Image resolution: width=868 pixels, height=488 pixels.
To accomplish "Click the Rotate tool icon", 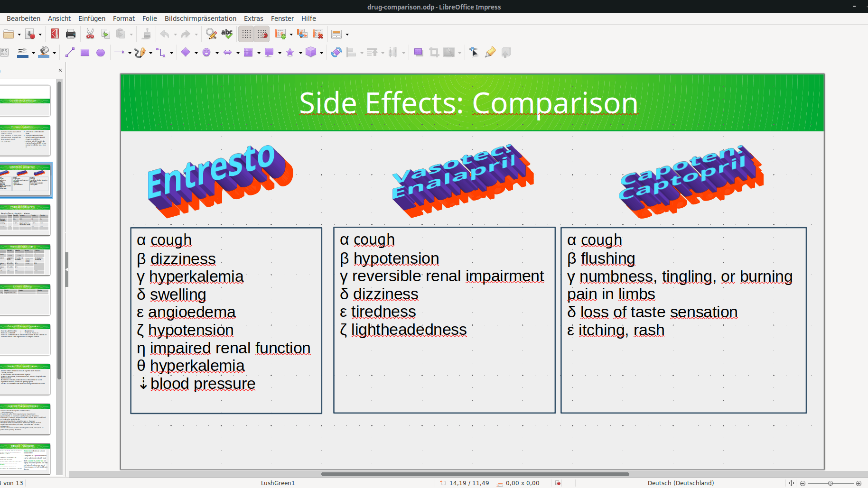I will (x=336, y=52).
